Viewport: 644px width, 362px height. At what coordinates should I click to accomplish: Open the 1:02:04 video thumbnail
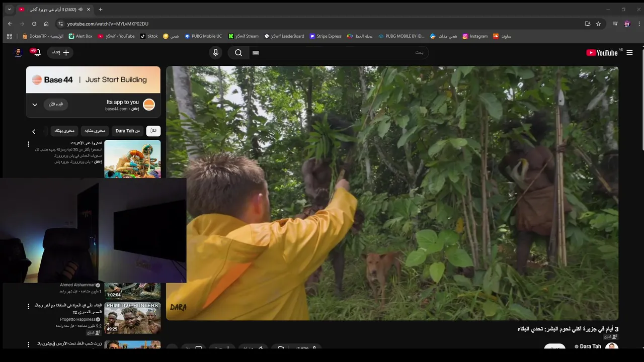(132, 291)
